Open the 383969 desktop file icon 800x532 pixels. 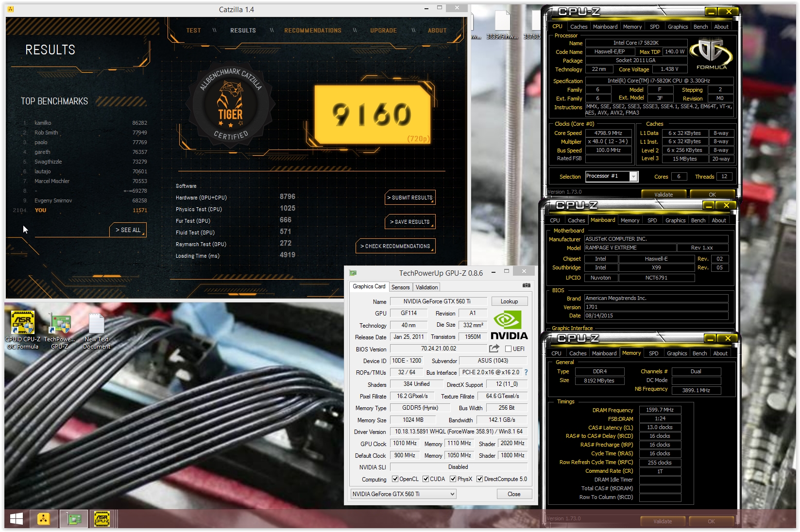(x=502, y=25)
